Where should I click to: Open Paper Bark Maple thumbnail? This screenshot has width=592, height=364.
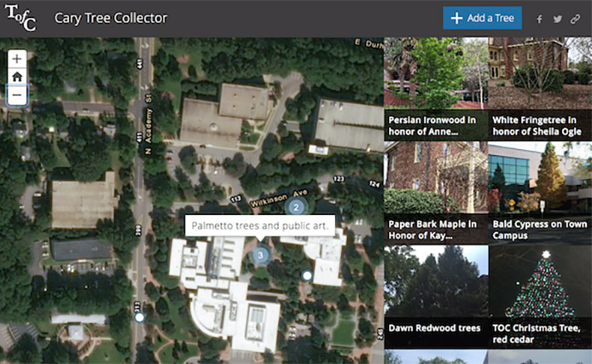coord(436,193)
